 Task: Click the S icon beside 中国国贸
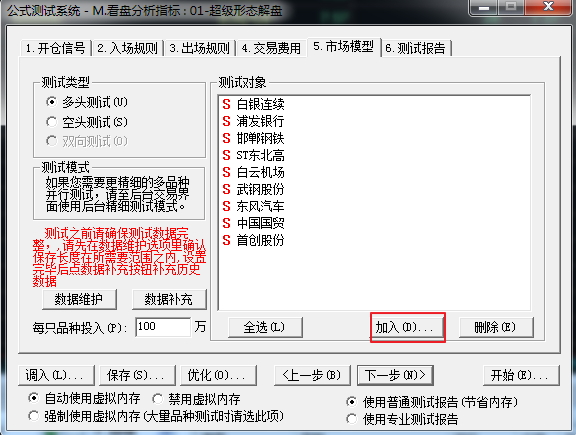pyautogui.click(x=226, y=223)
